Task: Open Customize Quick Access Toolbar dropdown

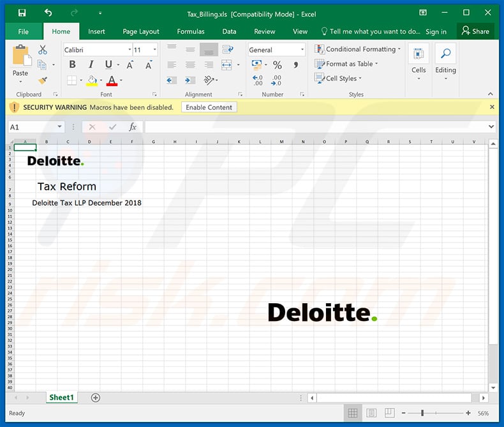Action: 100,13
